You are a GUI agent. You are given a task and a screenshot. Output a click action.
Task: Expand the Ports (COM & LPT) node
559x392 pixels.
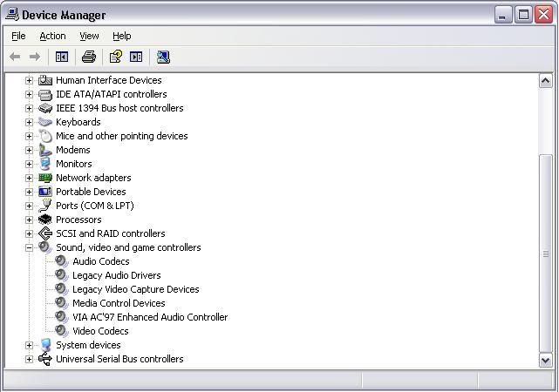(x=29, y=206)
